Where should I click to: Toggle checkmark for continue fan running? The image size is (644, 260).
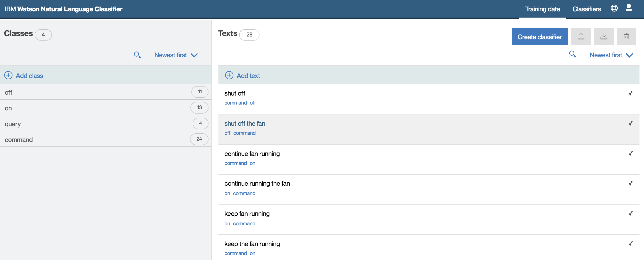point(631,153)
